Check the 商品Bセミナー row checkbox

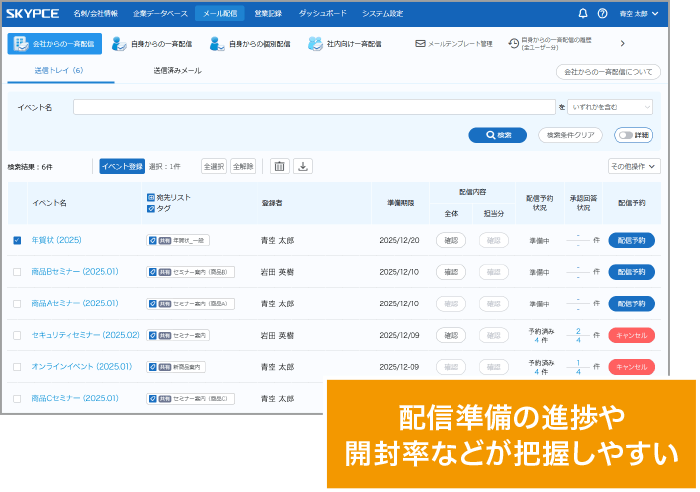coord(17,272)
